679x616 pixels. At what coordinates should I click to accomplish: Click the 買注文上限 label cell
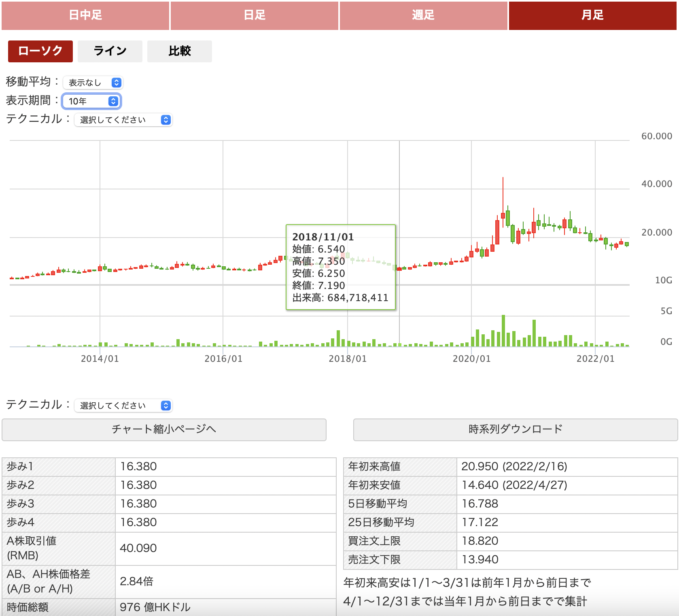point(400,542)
